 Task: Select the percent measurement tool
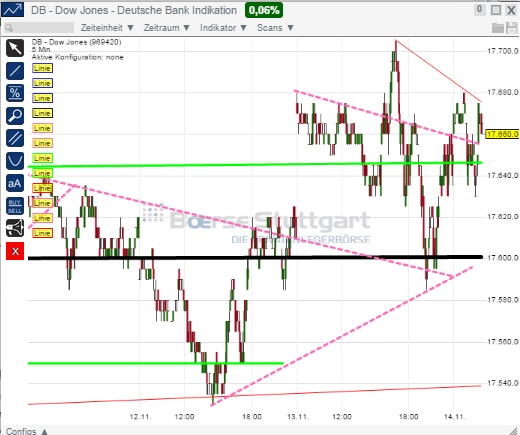[15, 93]
